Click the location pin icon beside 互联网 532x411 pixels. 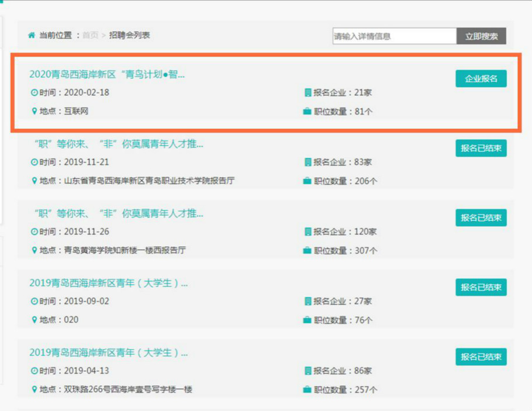pos(34,111)
